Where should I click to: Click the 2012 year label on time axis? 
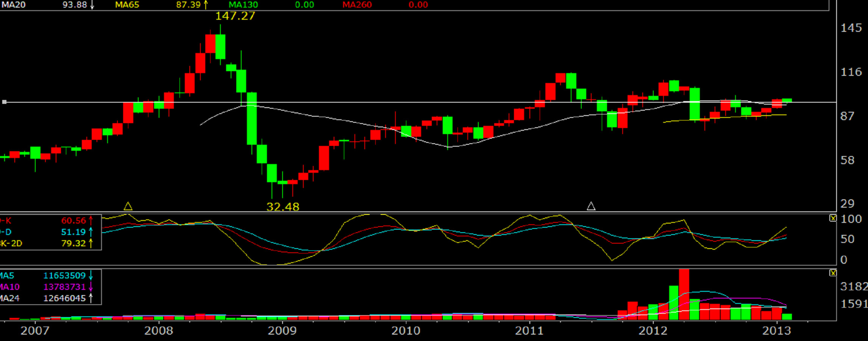[653, 331]
